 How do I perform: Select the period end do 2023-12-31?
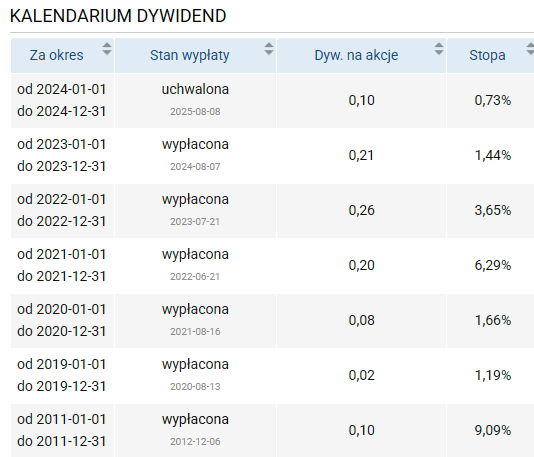tap(62, 167)
